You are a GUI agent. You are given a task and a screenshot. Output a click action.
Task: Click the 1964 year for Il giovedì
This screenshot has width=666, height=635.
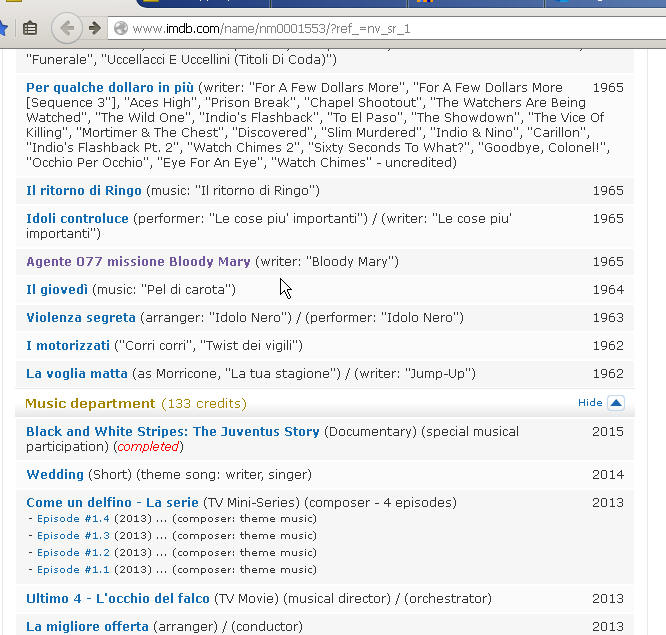[608, 290]
